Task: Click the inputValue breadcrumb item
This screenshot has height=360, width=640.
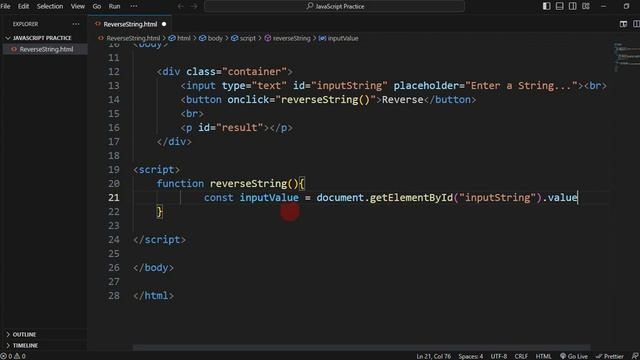Action: (x=343, y=38)
